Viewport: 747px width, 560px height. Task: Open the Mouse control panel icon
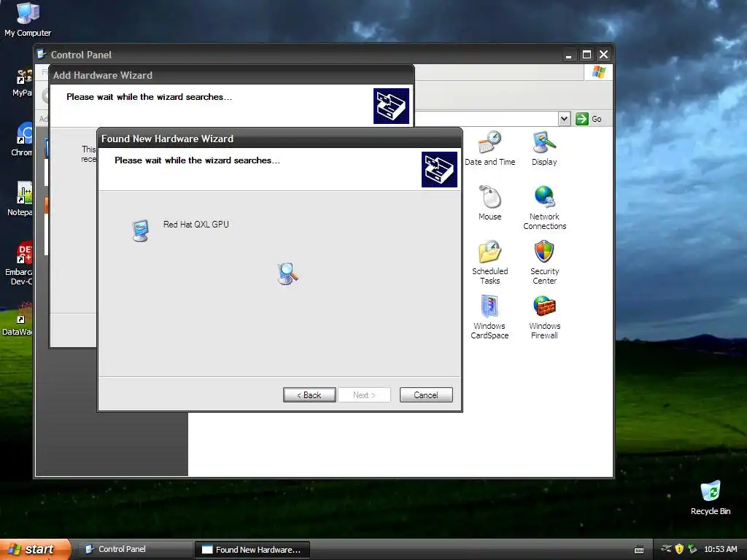tap(489, 203)
